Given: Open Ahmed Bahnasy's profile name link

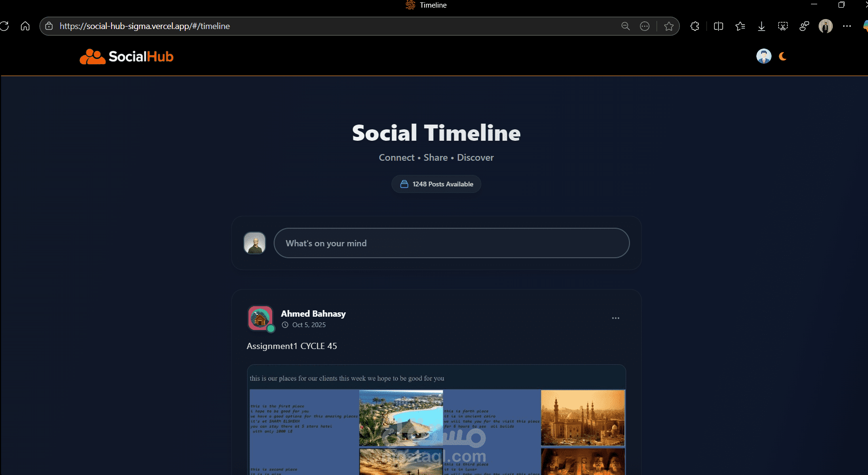Looking at the screenshot, I should click(313, 313).
